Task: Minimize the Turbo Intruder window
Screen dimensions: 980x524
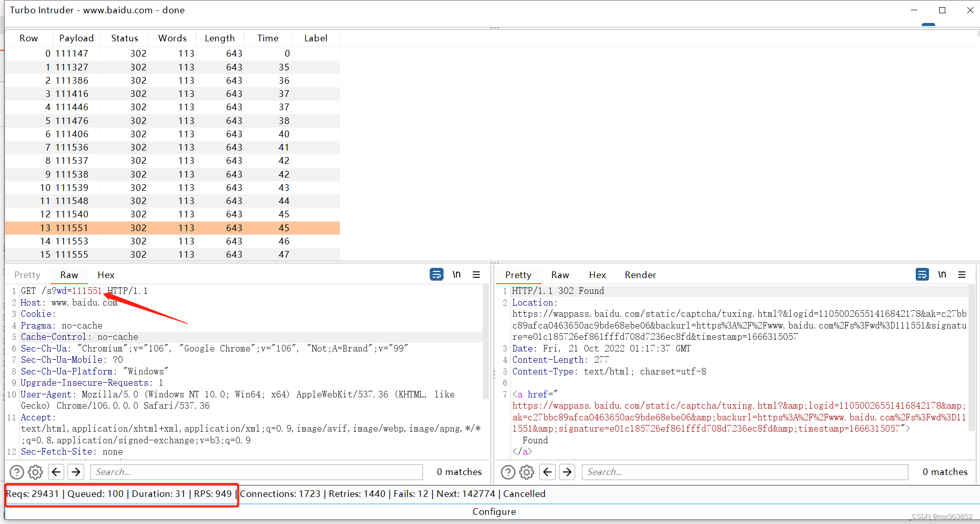Action: pyautogui.click(x=914, y=10)
